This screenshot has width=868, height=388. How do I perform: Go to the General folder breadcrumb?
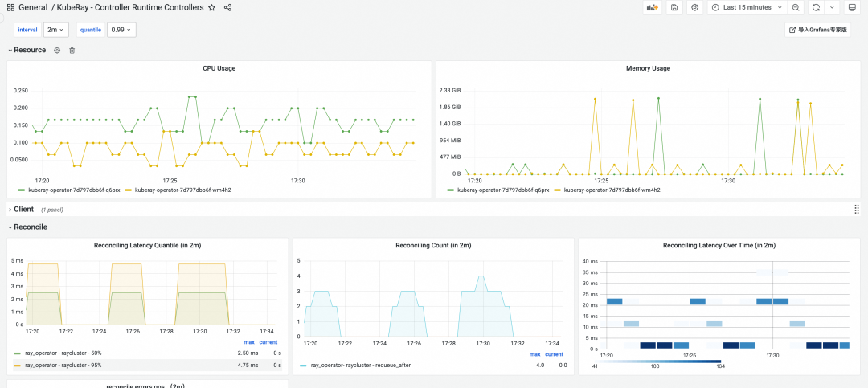coord(33,7)
